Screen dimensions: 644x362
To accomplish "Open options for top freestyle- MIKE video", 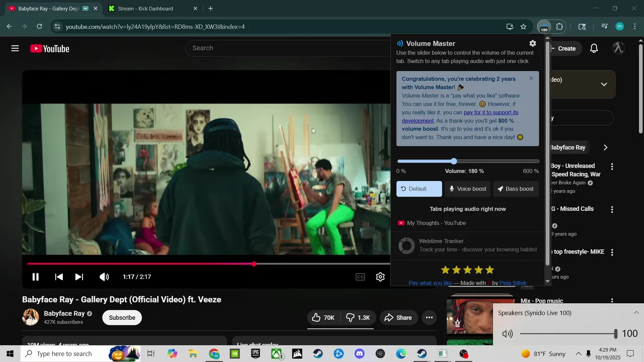I will [612, 252].
